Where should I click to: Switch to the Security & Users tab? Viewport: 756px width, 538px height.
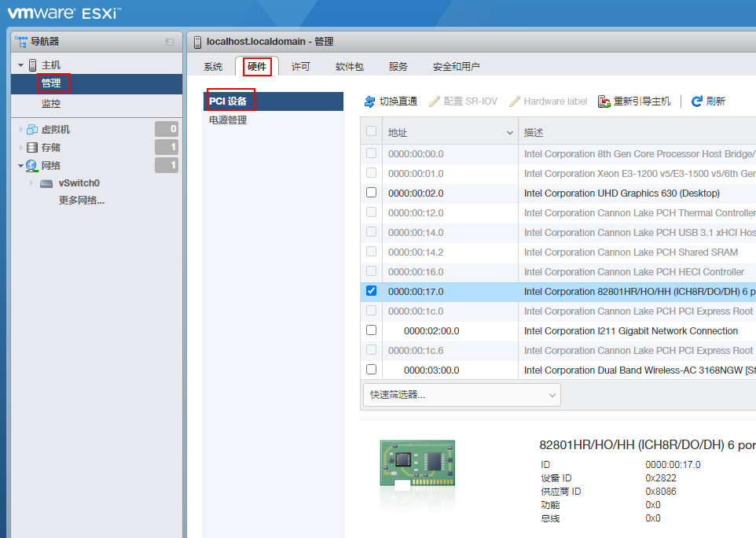point(456,67)
